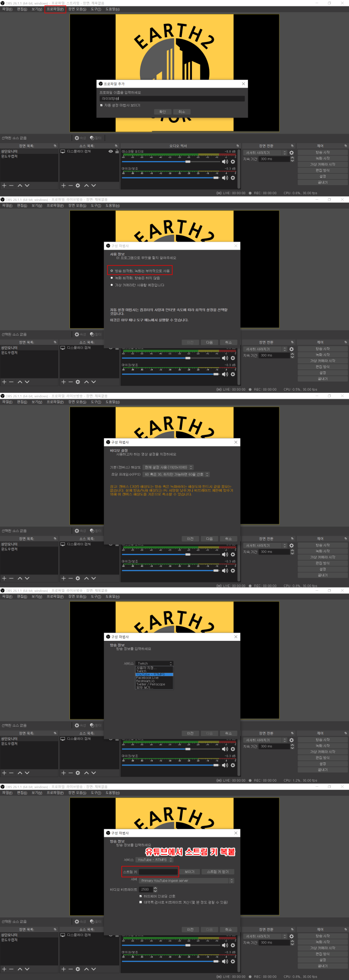Image resolution: width=349 pixels, height=980 pixels.
Task: Hide 디스플레이 캡쳐 via eye icon, 프로파일 추가 window
Action: click(x=111, y=151)
